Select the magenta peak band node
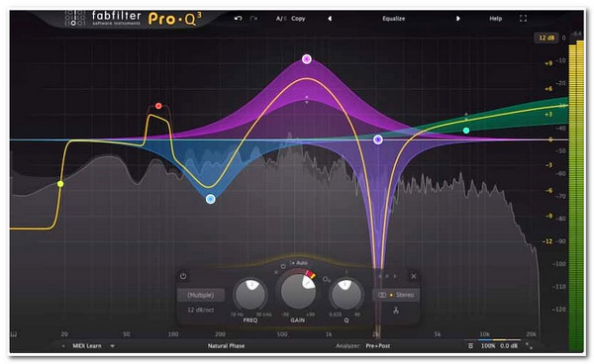This screenshot has width=594, height=364. pos(307,59)
